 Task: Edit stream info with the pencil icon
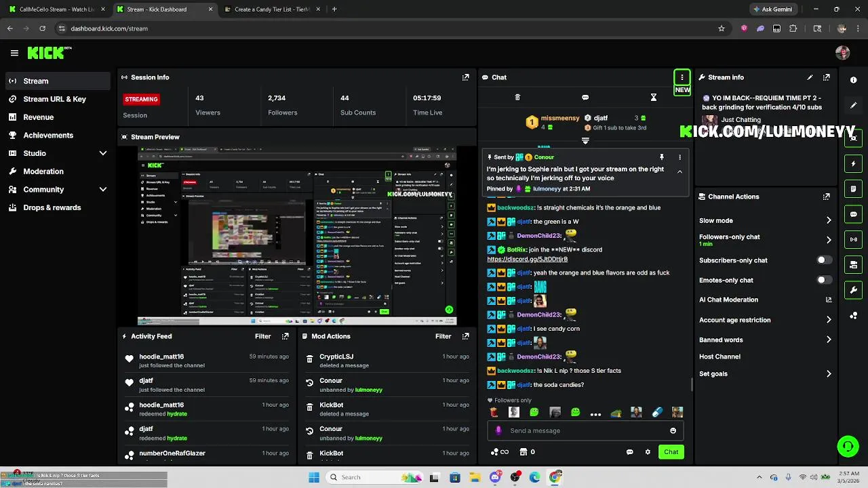(x=810, y=77)
